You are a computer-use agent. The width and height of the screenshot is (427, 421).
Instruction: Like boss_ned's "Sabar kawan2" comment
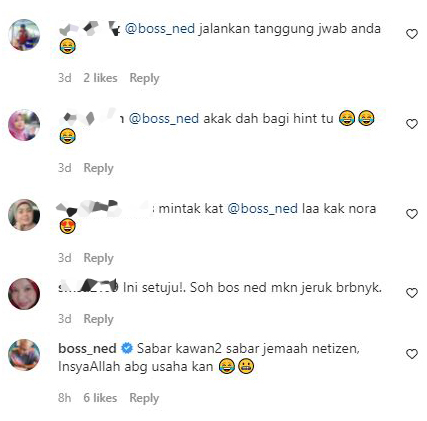[x=412, y=354]
